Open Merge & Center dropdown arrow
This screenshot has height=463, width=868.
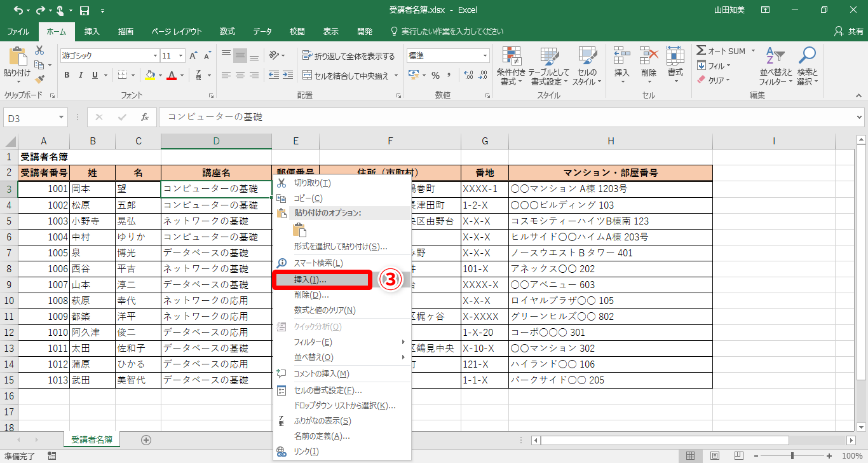(397, 75)
